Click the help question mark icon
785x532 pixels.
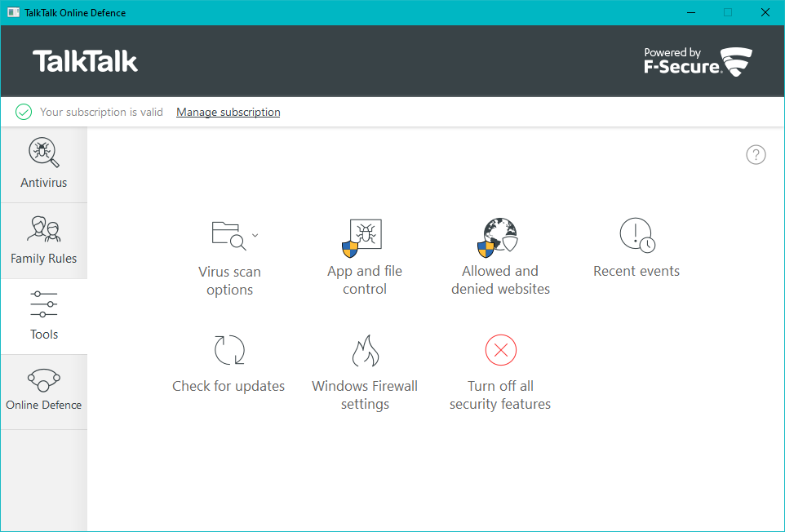(756, 155)
